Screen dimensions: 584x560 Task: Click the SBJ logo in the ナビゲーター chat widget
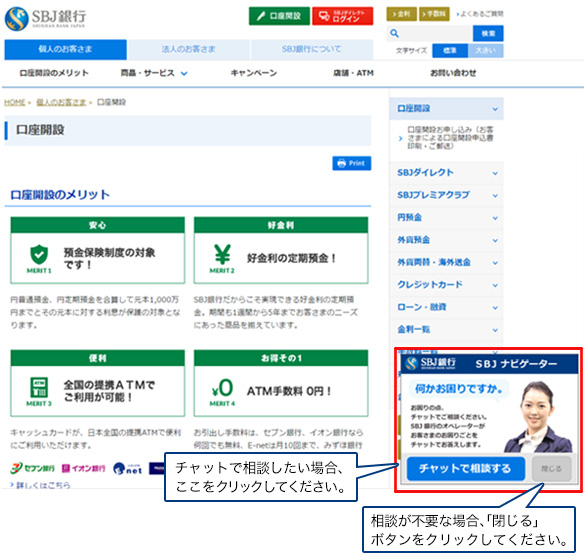[x=431, y=363]
